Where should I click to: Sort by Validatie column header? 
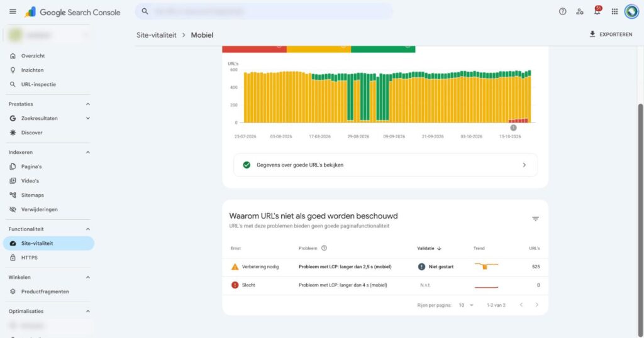point(426,248)
